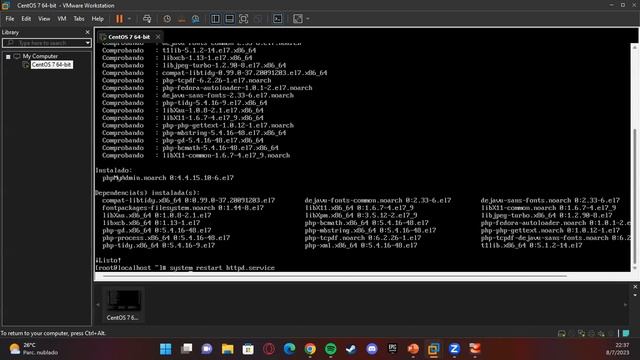Image resolution: width=640 pixels, height=360 pixels.
Task: Switch to the CentOS 7 64-bit tab
Action: [129, 37]
